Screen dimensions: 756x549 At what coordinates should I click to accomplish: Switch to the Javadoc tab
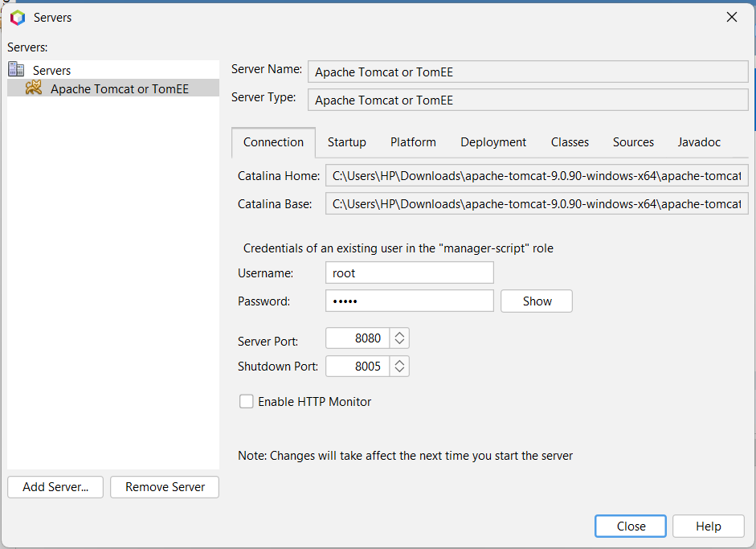click(699, 142)
